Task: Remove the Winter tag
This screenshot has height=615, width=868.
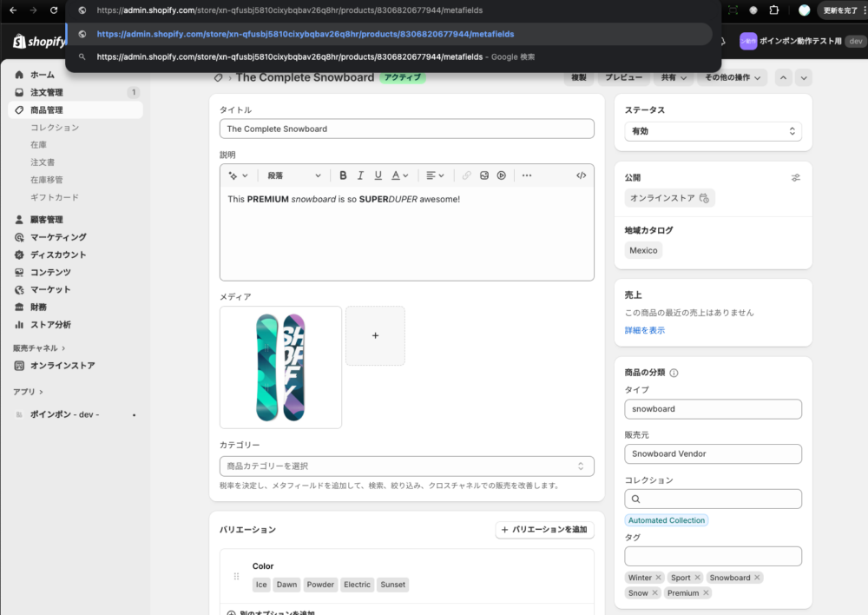Action: tap(659, 578)
